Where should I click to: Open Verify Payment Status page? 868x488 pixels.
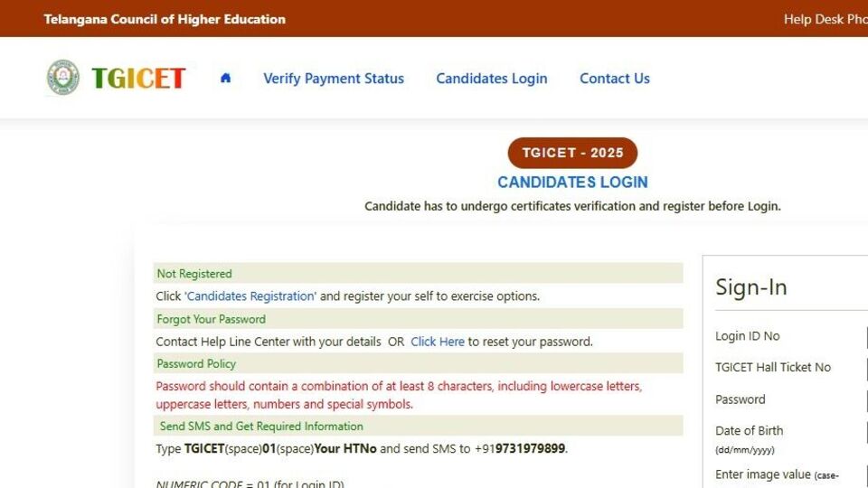point(334,79)
